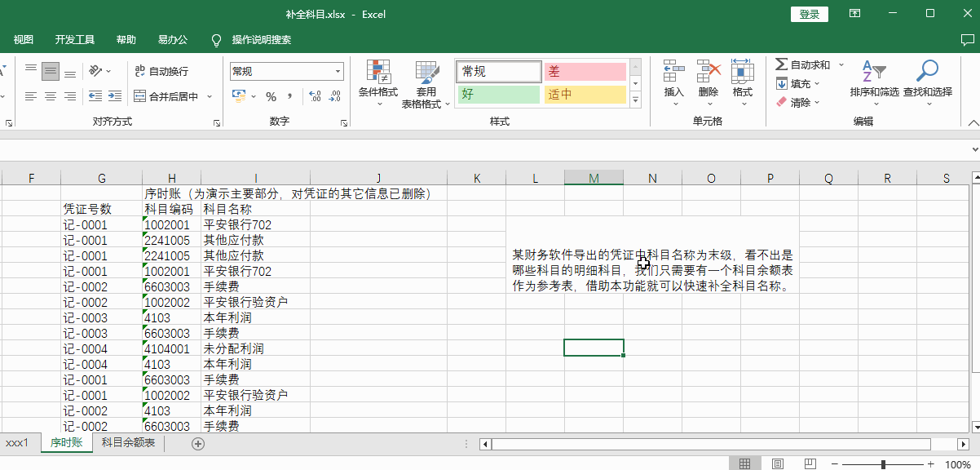Click the 100% zoom level

click(958, 463)
